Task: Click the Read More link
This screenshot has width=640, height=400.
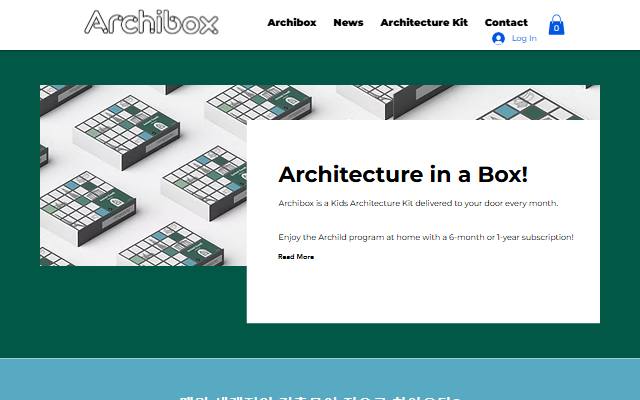Action: (296, 257)
